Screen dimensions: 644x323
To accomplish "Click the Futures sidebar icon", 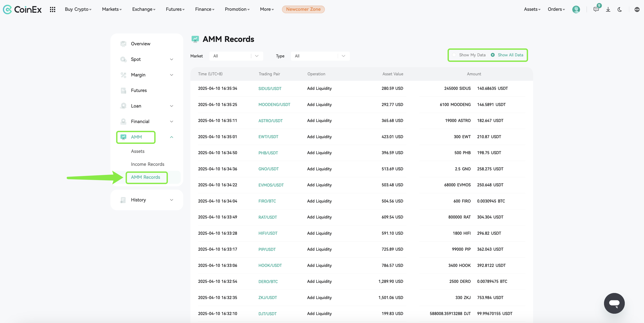I will tap(123, 90).
